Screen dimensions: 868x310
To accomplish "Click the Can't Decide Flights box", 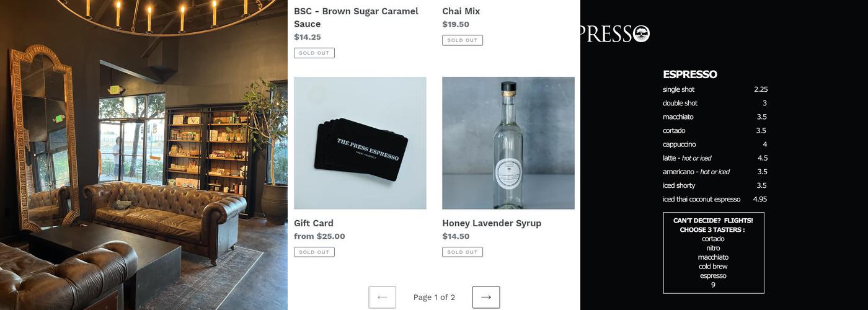I will pos(714,253).
